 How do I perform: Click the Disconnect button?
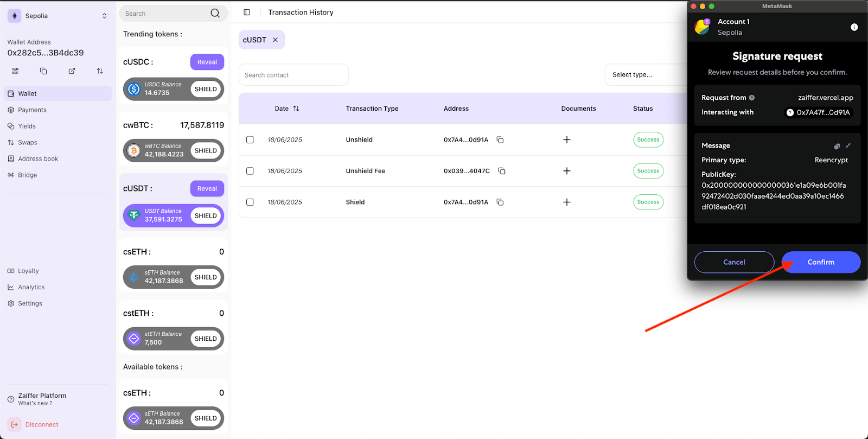(33, 424)
